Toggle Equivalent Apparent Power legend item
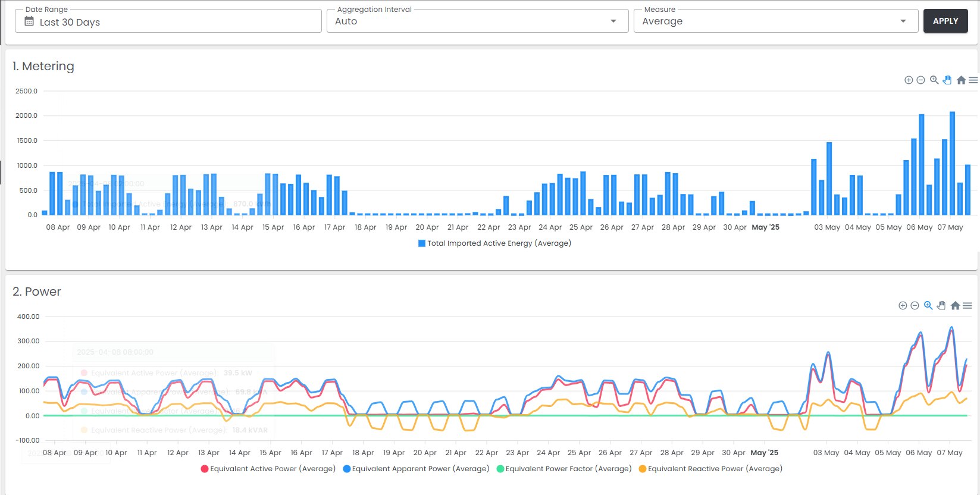The height and width of the screenshot is (495, 980). (x=416, y=469)
